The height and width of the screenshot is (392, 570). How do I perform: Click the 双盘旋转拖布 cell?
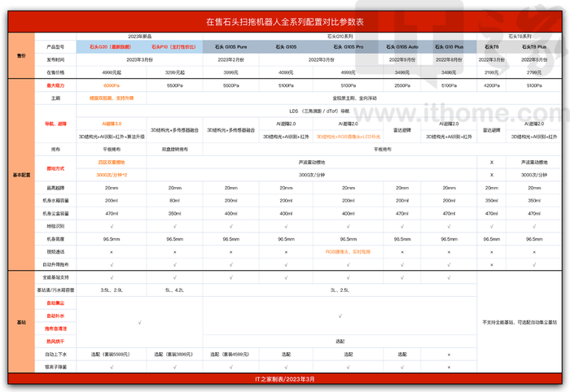coord(174,149)
